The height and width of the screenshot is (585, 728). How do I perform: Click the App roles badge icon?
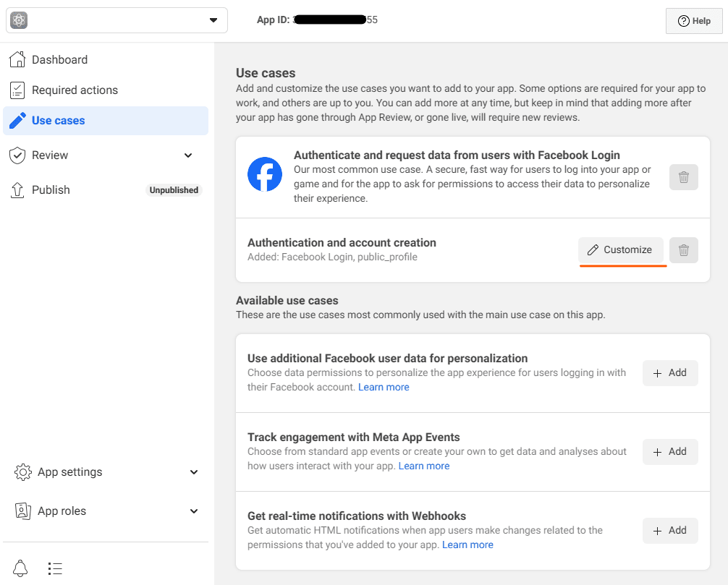(22, 511)
